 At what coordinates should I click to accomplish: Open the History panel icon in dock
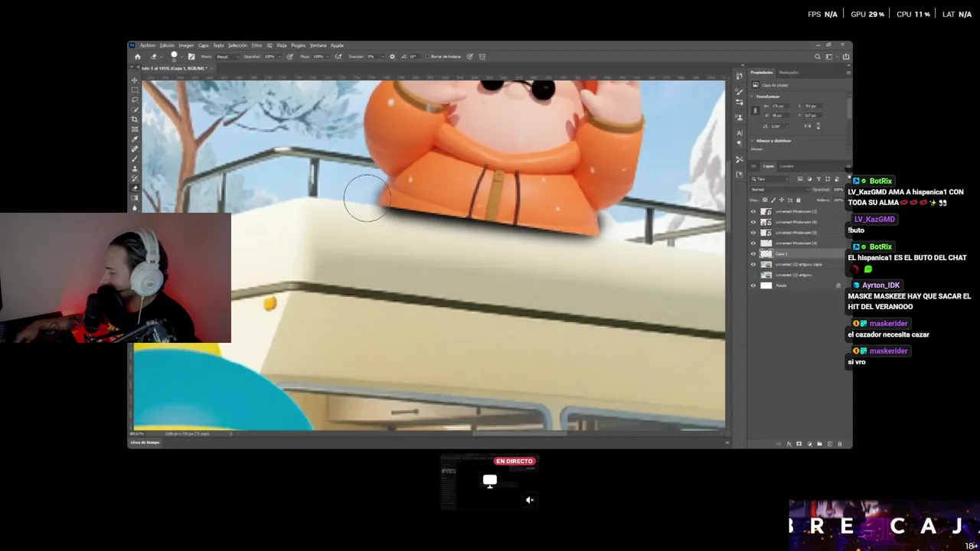739,76
